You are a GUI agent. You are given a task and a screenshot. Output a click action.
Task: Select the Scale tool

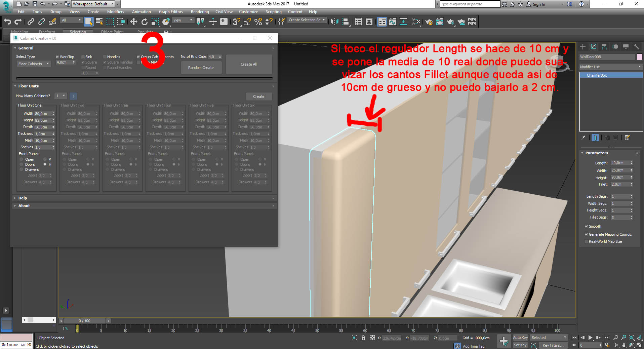pos(155,22)
